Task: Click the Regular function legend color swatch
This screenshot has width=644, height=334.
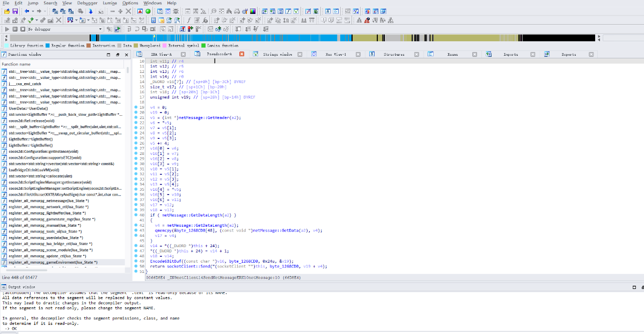Action: [48, 46]
